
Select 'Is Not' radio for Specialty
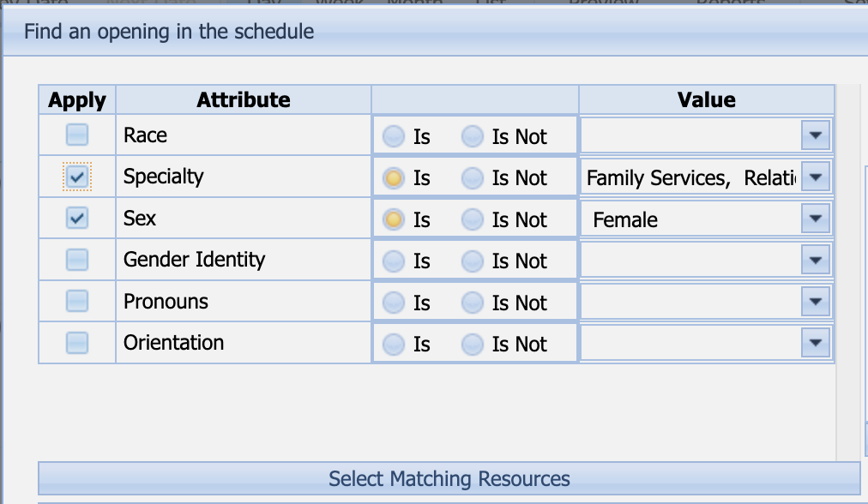[x=473, y=178]
